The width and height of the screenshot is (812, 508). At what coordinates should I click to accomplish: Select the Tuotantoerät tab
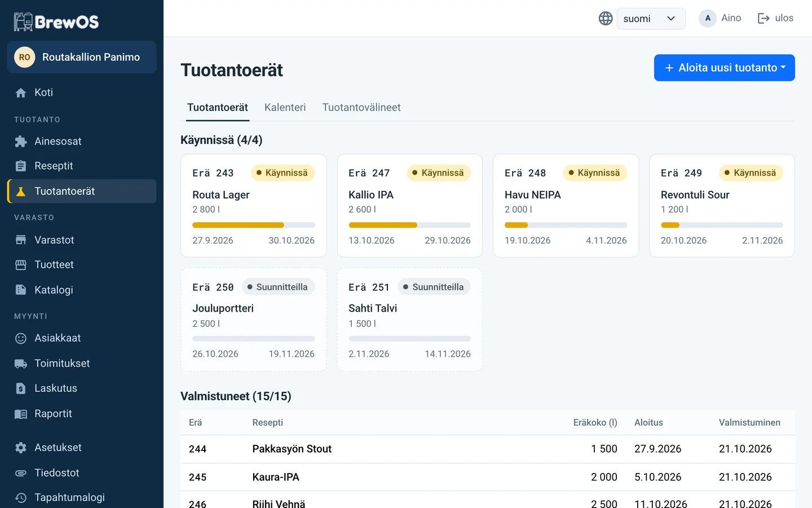[x=218, y=107]
